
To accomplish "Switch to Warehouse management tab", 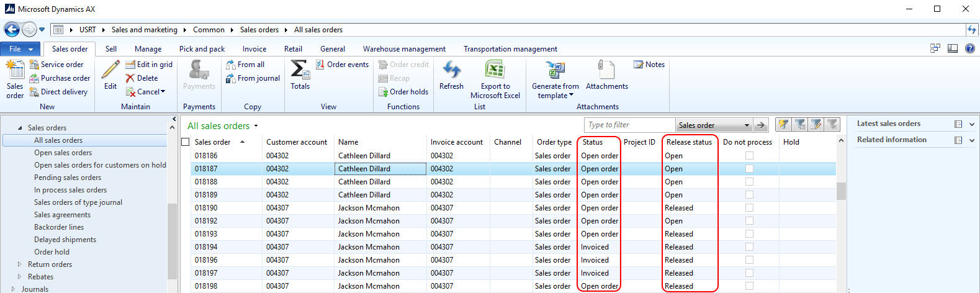I will [x=404, y=49].
